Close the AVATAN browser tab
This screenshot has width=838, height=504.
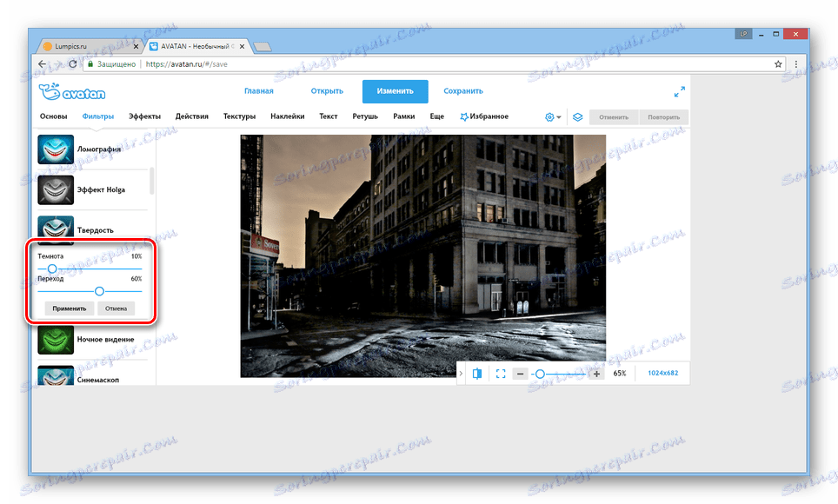[x=243, y=47]
